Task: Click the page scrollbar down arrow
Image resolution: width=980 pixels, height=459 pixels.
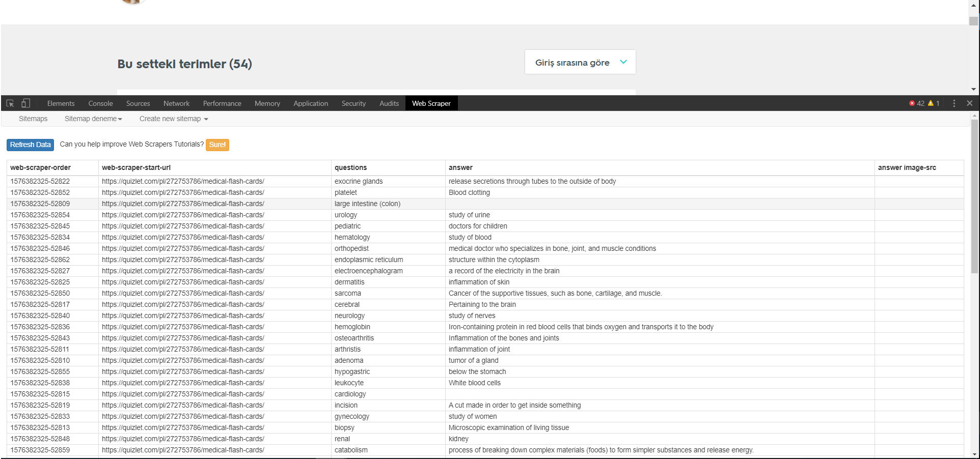Action: click(973, 89)
